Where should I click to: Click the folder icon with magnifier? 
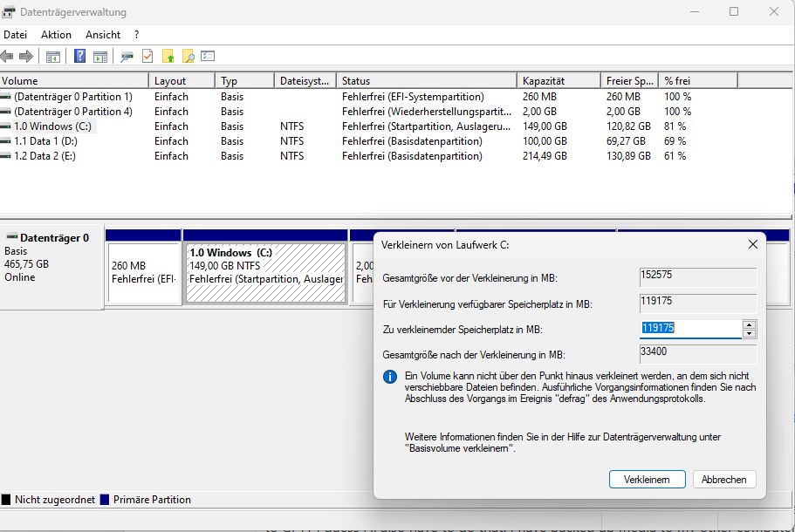pos(188,55)
